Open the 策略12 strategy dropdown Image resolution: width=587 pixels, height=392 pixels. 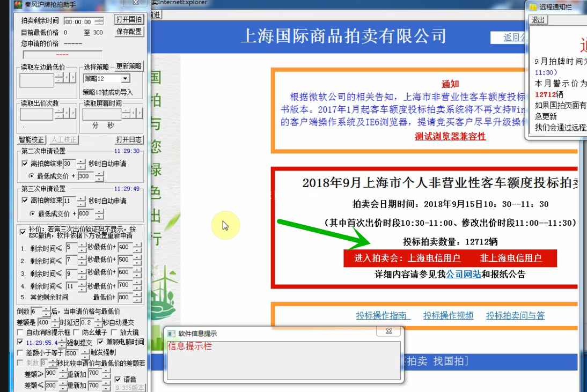(126, 78)
